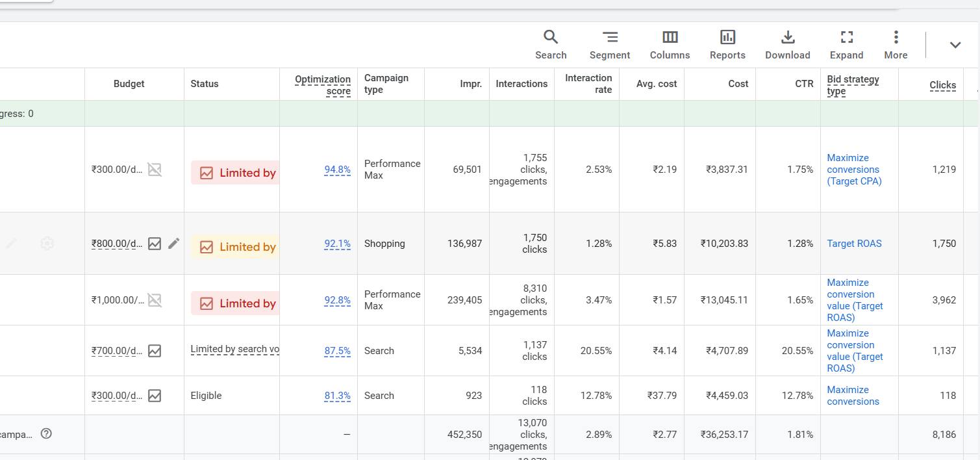980x460 pixels.
Task: Open the Target ROAS bid strategy link
Action: coord(854,244)
